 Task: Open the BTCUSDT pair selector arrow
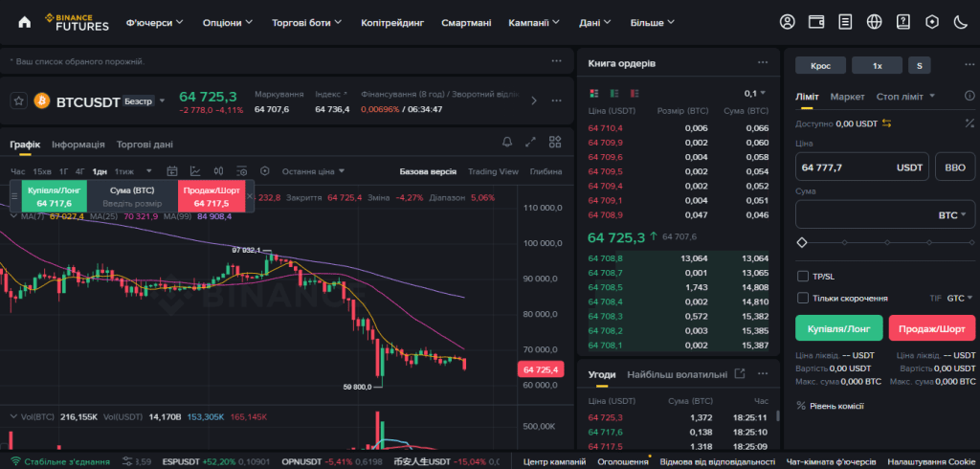point(163,100)
